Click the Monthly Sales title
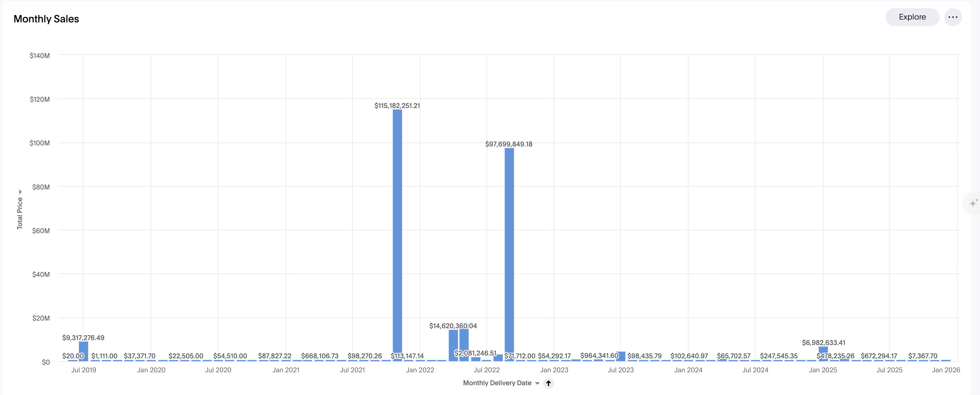Screen dimensions: 980x395 point(46,19)
